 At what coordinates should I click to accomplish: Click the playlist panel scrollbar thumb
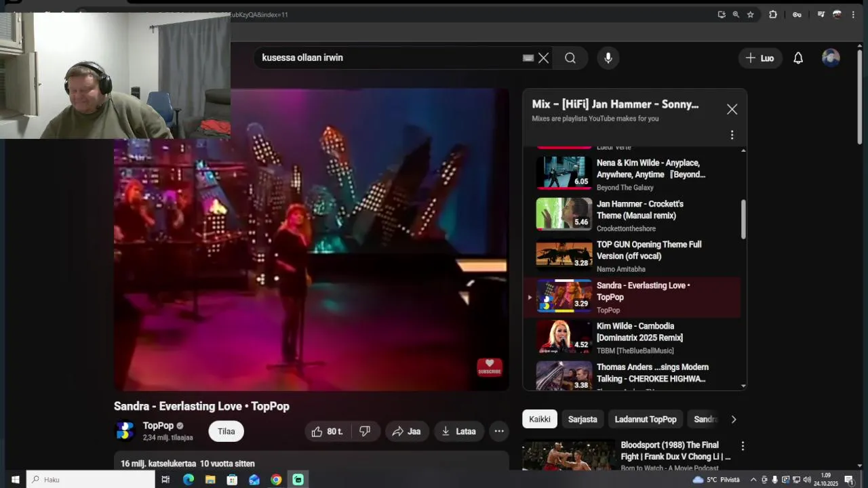743,219
